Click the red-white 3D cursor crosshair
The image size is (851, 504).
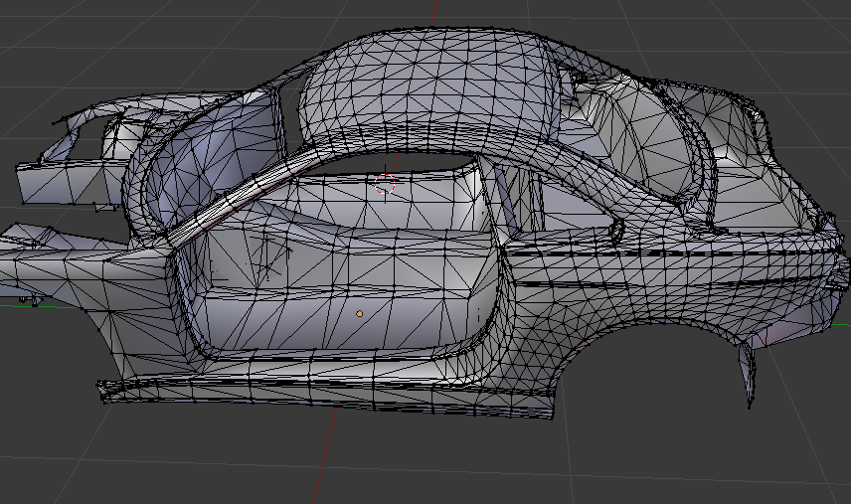click(x=386, y=183)
